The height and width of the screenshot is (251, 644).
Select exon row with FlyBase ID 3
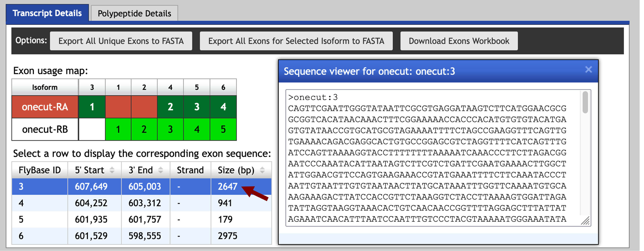141,187
